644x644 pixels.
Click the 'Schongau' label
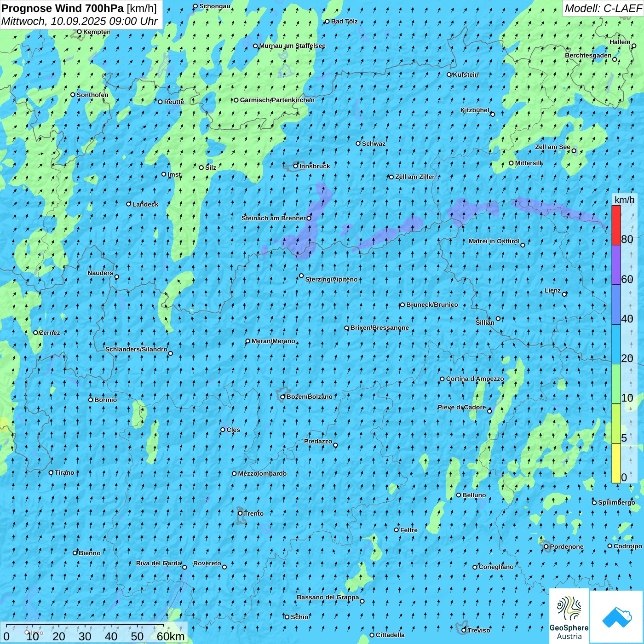tap(215, 6)
